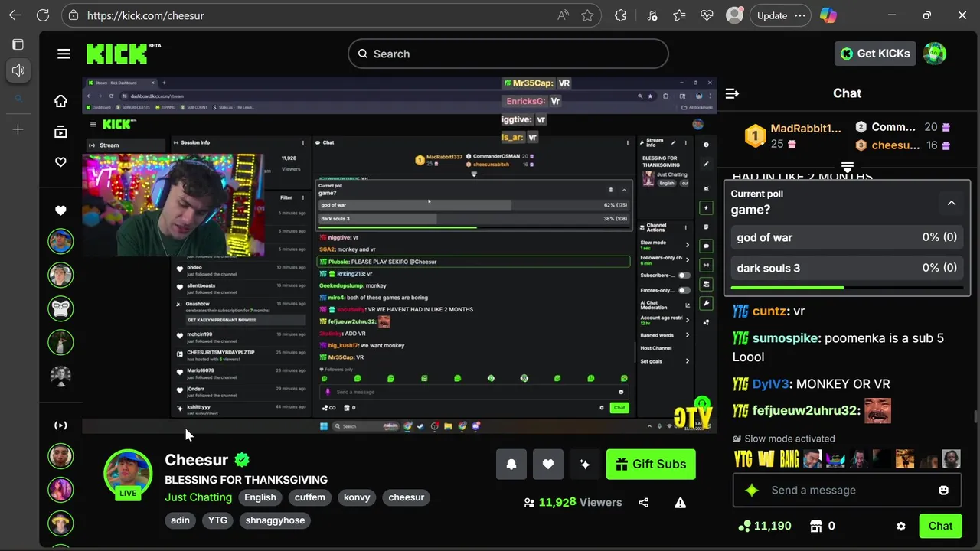Open fefjueuw2uhru32 username in chat
This screenshot has height=551, width=980.
(x=805, y=411)
